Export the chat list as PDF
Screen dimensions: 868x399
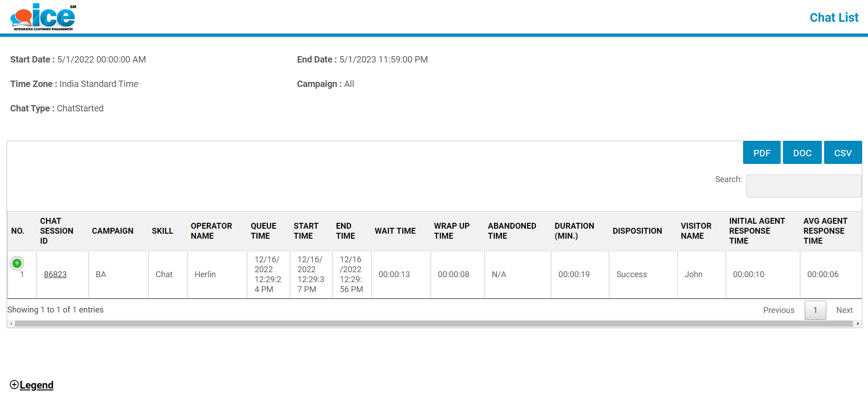[x=761, y=153]
